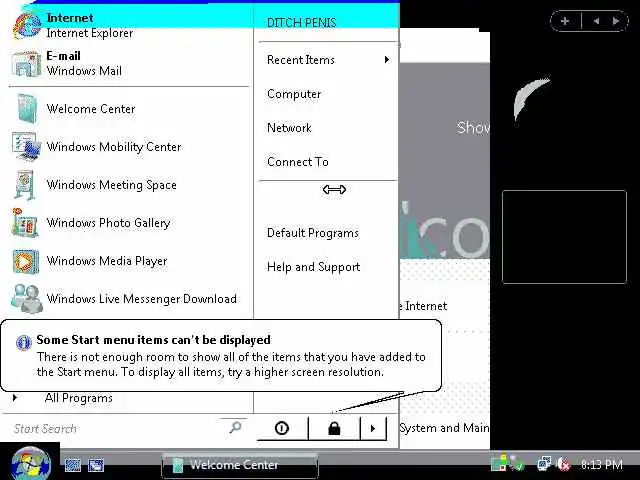This screenshot has height=480, width=640.
Task: Click Welcome Center label in Start menu
Action: pyautogui.click(x=91, y=109)
